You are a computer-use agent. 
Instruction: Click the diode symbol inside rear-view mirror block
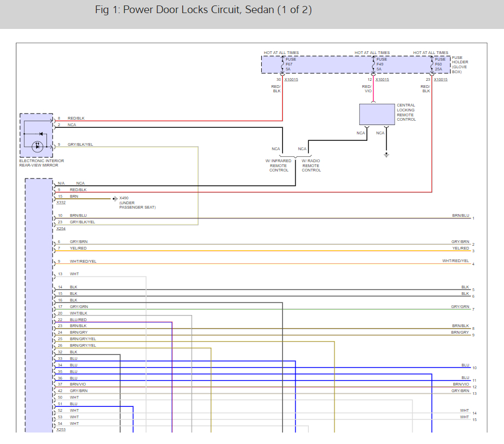[40, 134]
